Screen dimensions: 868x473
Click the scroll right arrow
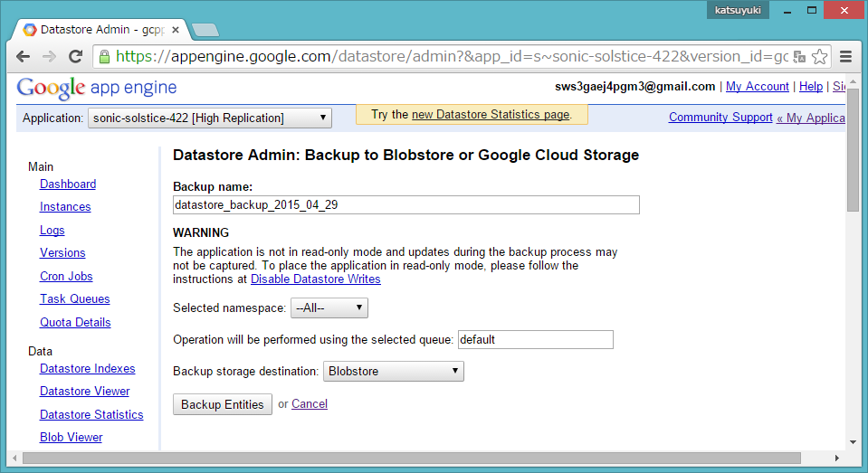[837, 458]
